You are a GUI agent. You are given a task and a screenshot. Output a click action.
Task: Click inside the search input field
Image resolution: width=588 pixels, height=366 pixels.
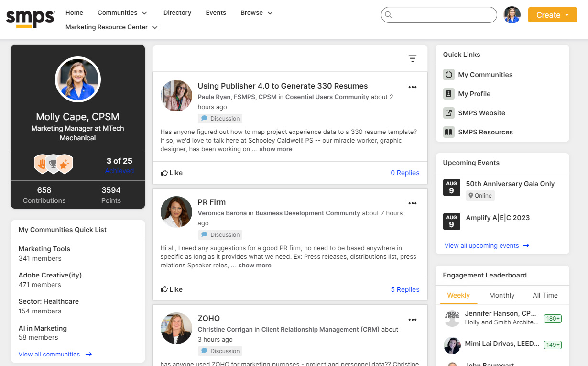click(439, 15)
